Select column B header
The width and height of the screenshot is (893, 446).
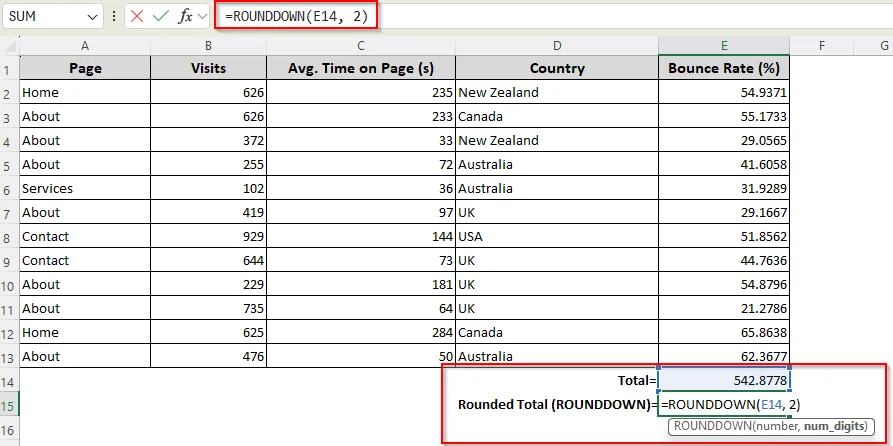click(208, 46)
